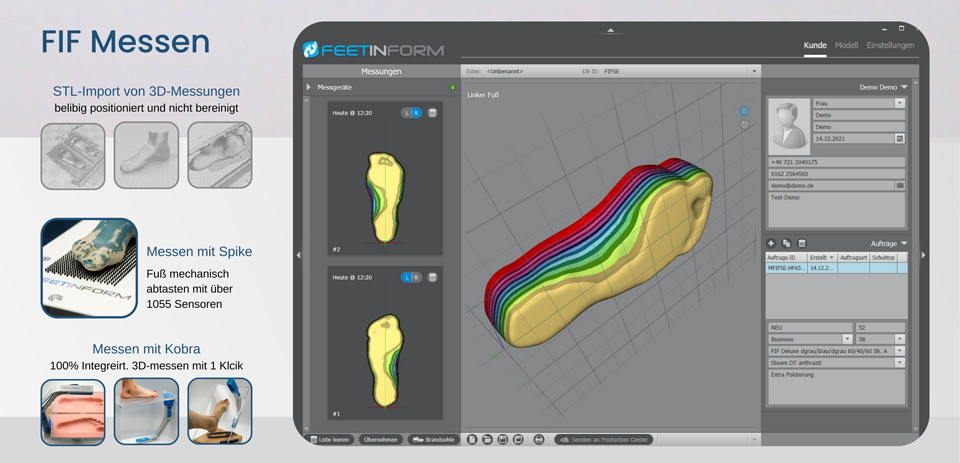960x463 pixels.
Task: Click the phone field +49 721 2040175
Action: pyautogui.click(x=836, y=162)
